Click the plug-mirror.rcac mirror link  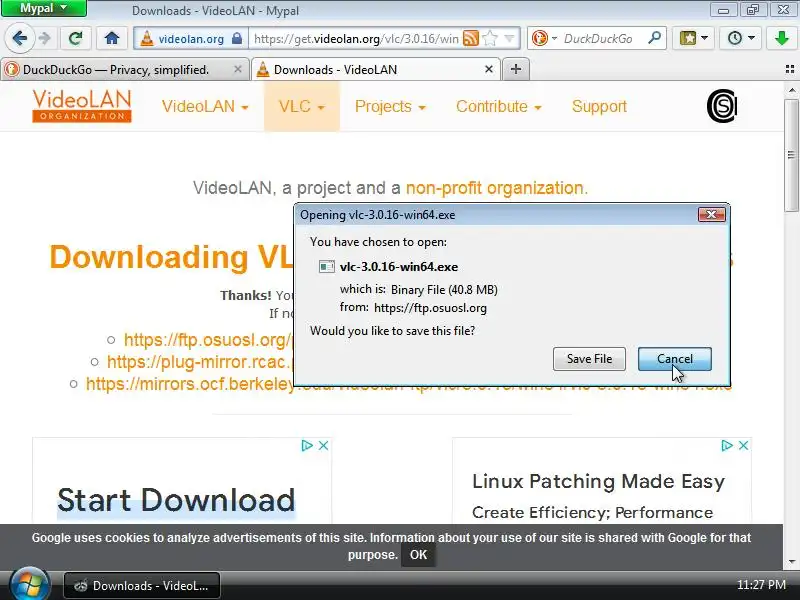tap(199, 362)
